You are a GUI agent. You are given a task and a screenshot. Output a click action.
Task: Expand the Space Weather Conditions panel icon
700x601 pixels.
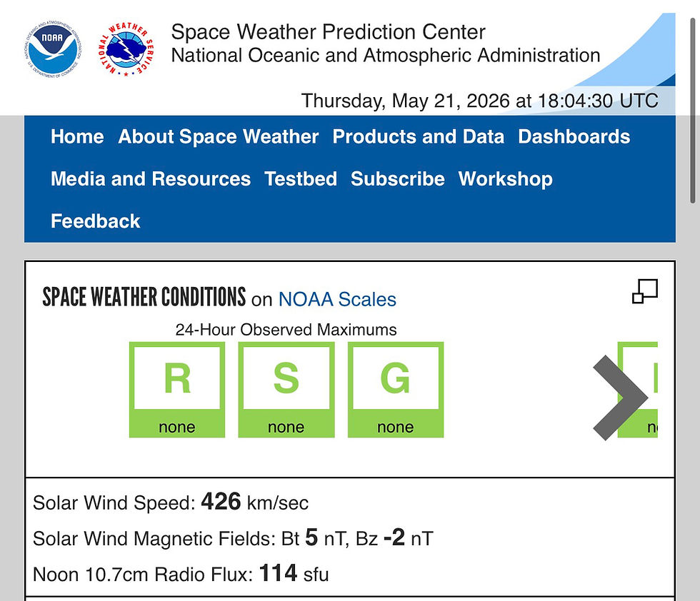(644, 291)
